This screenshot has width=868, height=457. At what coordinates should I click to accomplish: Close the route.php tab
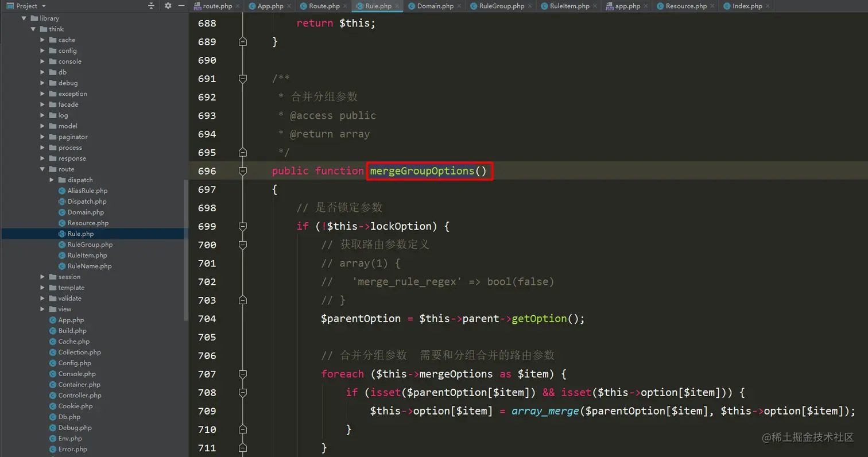coord(237,6)
